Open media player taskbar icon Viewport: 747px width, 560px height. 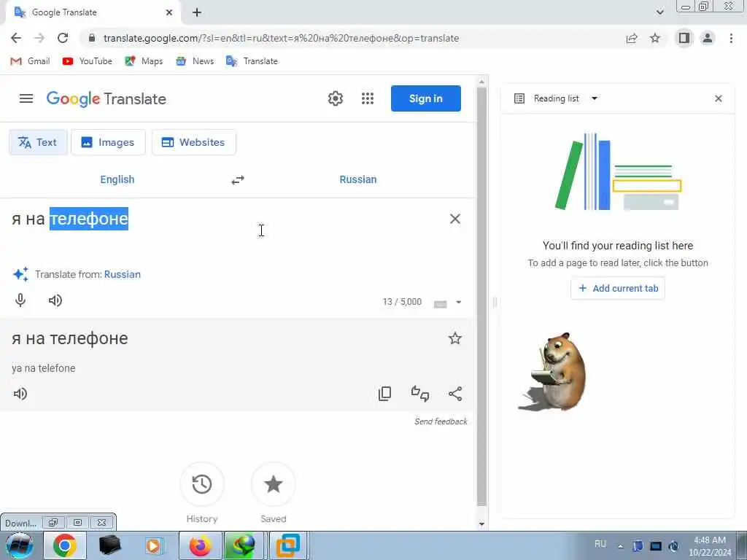[153, 545]
